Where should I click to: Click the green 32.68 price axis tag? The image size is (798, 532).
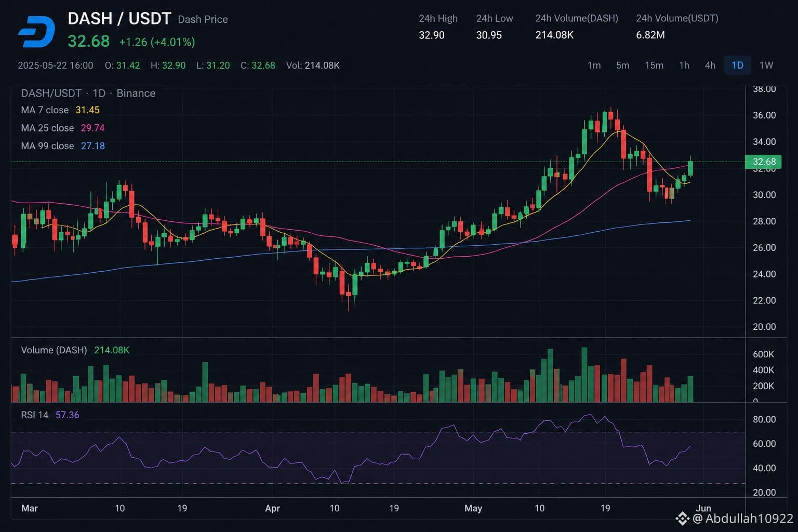(764, 162)
